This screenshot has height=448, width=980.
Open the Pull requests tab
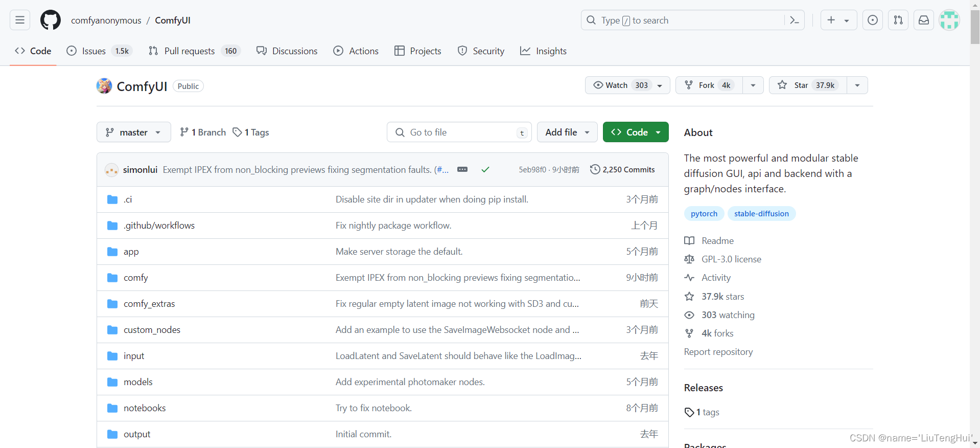click(x=194, y=51)
